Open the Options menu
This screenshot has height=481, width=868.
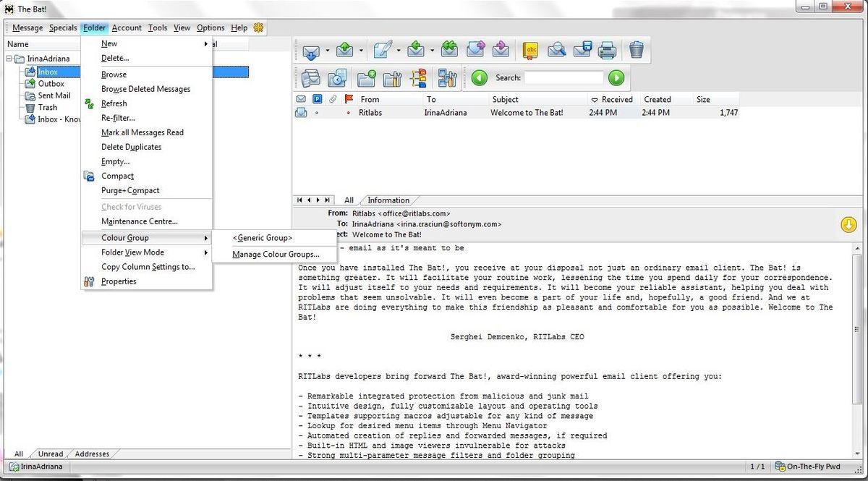coord(210,27)
